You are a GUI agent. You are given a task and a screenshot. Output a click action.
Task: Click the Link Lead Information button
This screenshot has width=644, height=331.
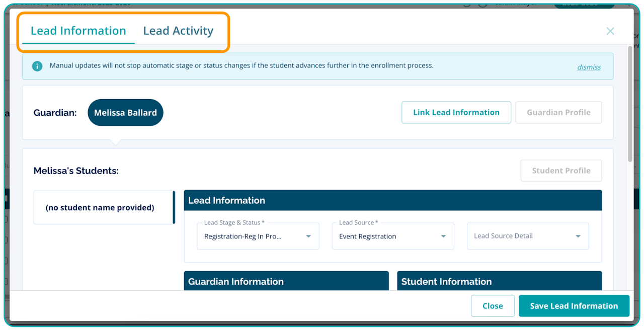(x=456, y=112)
